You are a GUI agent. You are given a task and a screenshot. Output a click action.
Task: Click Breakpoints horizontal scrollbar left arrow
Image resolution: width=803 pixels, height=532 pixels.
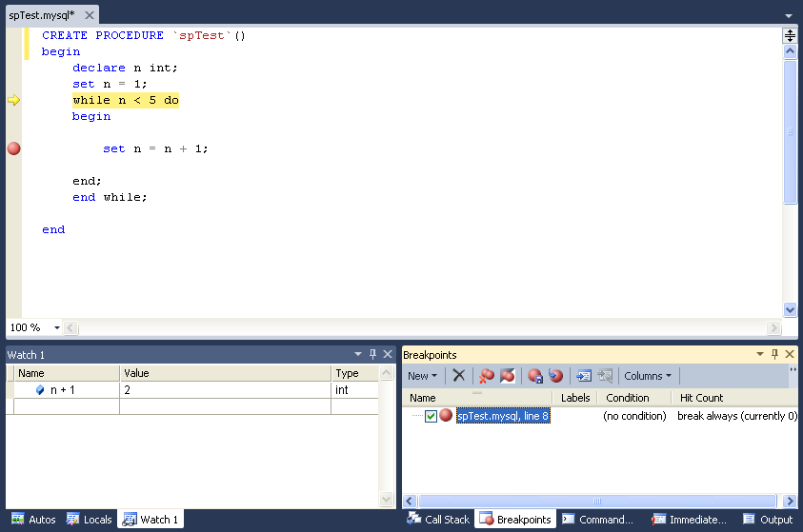[410, 501]
